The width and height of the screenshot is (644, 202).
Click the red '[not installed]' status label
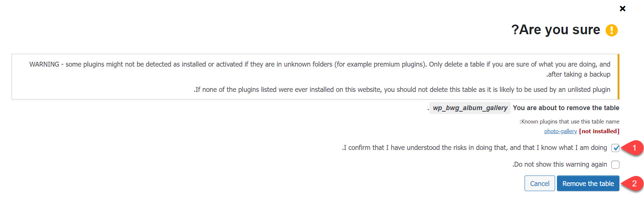[599, 131]
